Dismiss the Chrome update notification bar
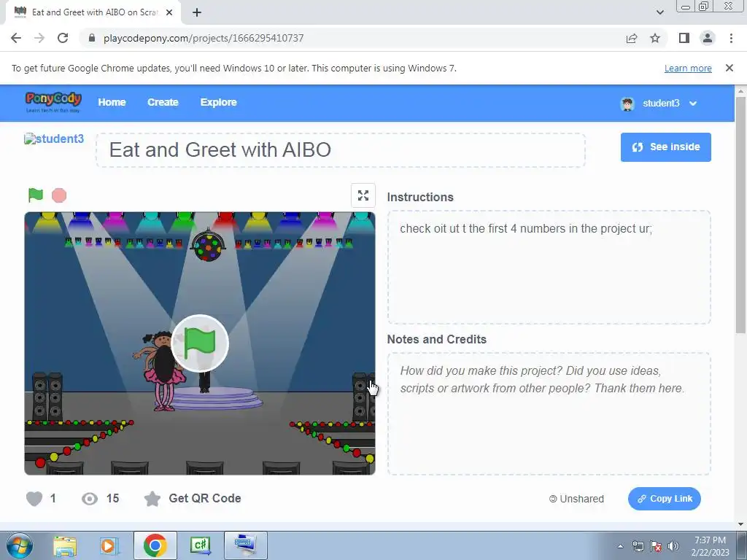This screenshot has height=560, width=747. click(x=729, y=68)
